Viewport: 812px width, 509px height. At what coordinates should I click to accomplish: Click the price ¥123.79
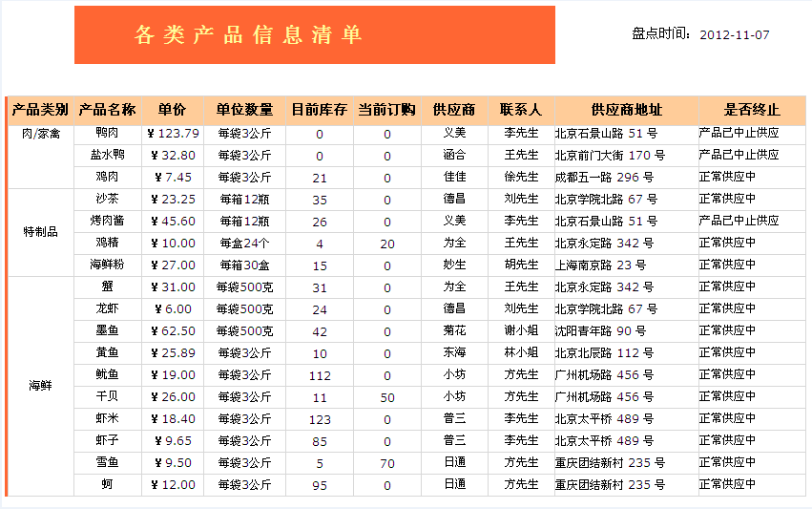click(x=173, y=134)
